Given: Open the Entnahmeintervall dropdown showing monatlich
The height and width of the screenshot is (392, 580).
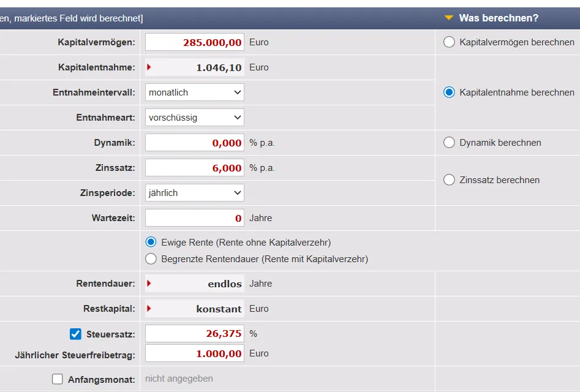Looking at the screenshot, I should click(195, 92).
